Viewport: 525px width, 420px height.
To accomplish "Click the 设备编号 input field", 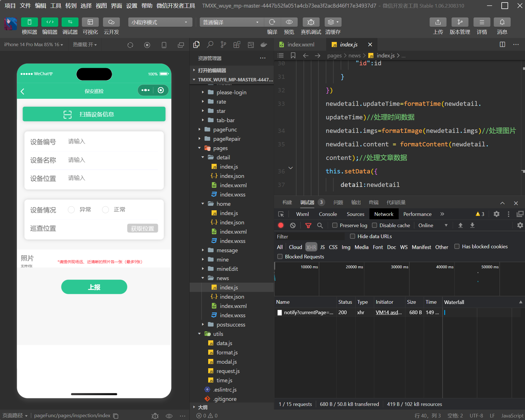I will pyautogui.click(x=113, y=142).
